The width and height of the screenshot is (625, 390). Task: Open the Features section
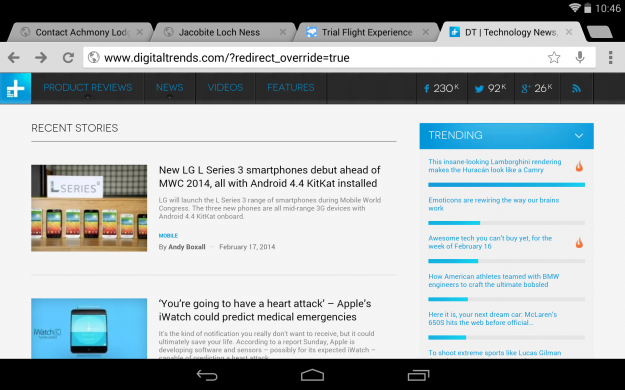pyautogui.click(x=291, y=88)
